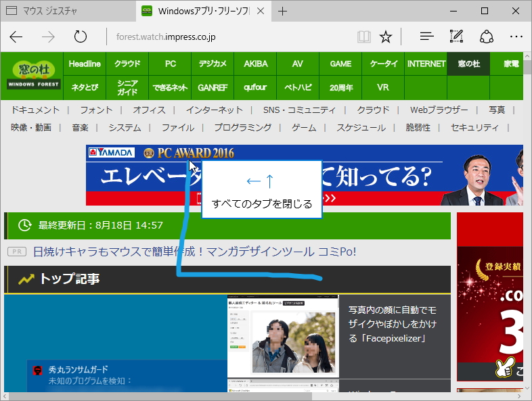The height and width of the screenshot is (401, 532).
Task: Open the ケータイ menu item
Action: pyautogui.click(x=383, y=64)
